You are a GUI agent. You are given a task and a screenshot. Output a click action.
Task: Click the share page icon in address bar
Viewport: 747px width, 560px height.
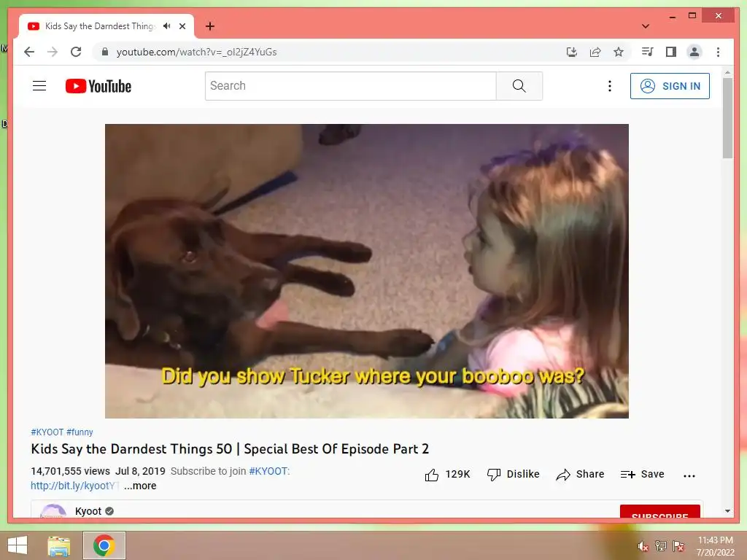point(595,52)
